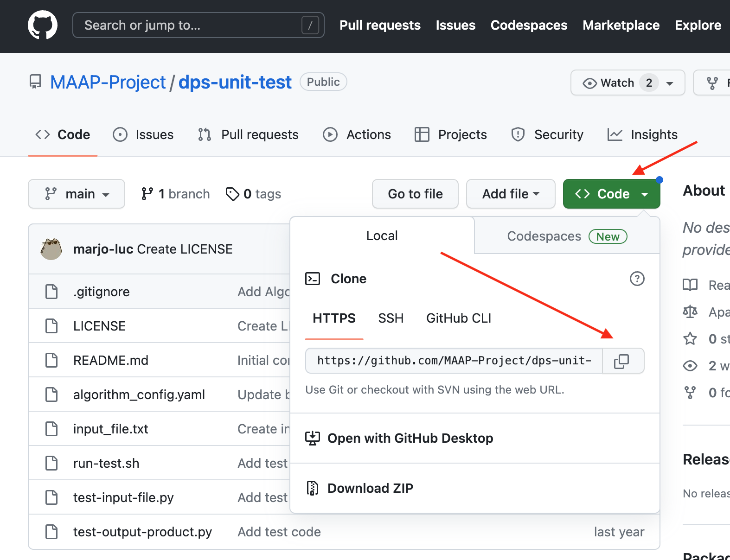Open the main branch dropdown
Viewport: 730px width, 560px height.
click(x=77, y=194)
